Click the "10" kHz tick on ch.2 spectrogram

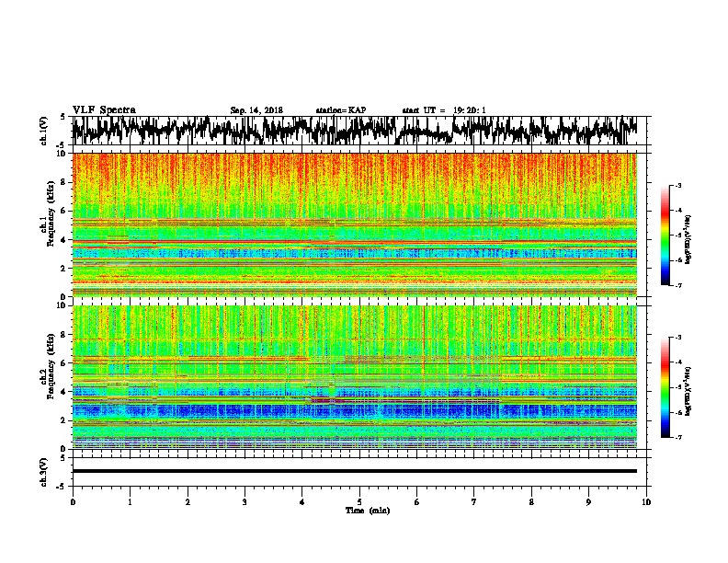63,305
